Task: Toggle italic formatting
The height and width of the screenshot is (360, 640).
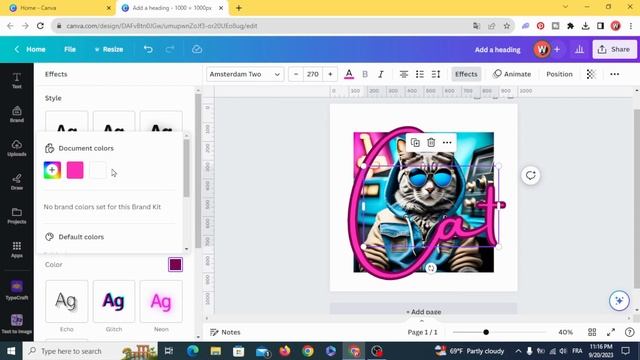Action: click(x=381, y=74)
